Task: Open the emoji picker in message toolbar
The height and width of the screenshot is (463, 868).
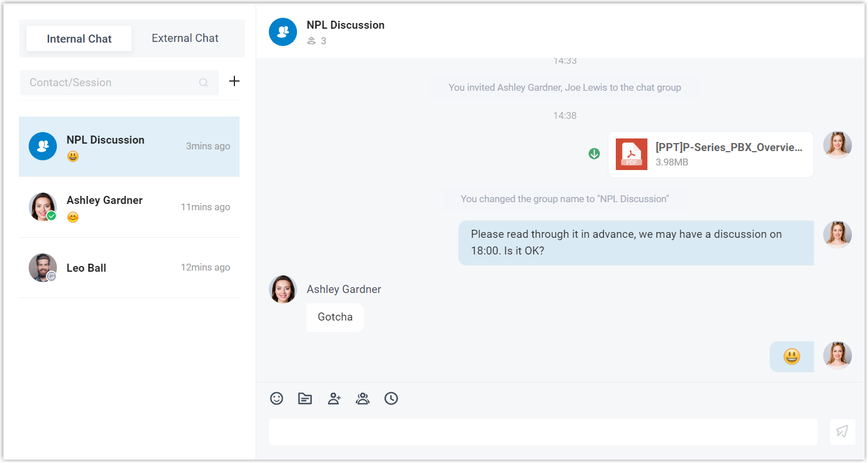Action: pyautogui.click(x=277, y=398)
